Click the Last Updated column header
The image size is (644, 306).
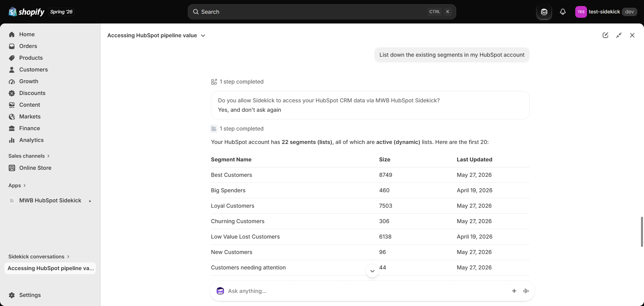(474, 159)
